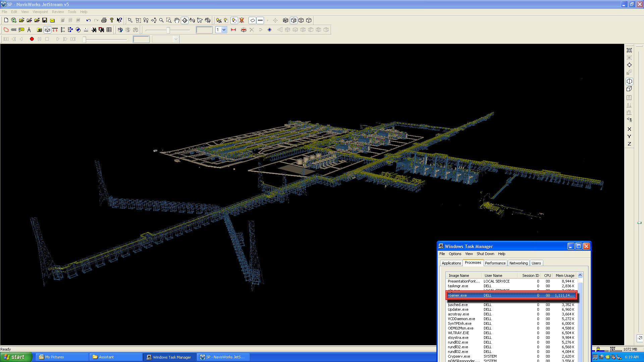Move the animation playback slider handle
644x362 pixels.
[85, 40]
